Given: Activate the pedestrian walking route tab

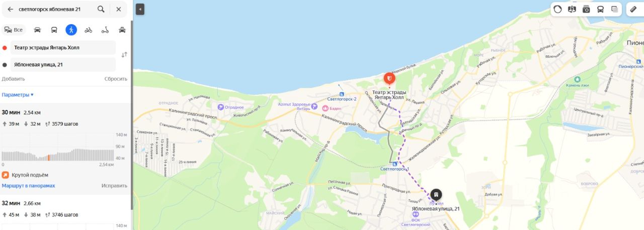Looking at the screenshot, I should point(71,30).
